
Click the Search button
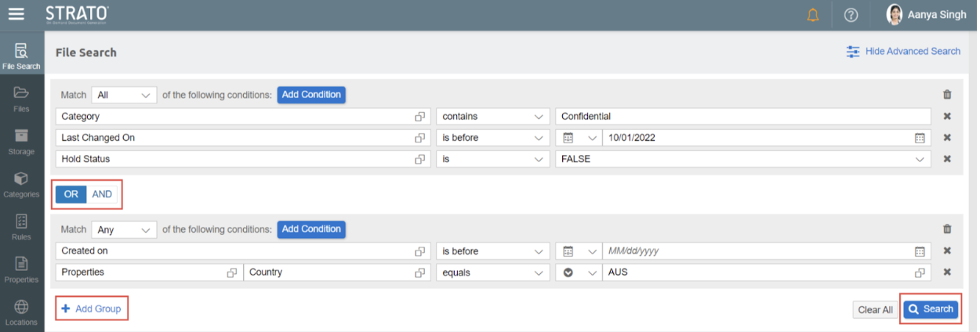tap(931, 309)
